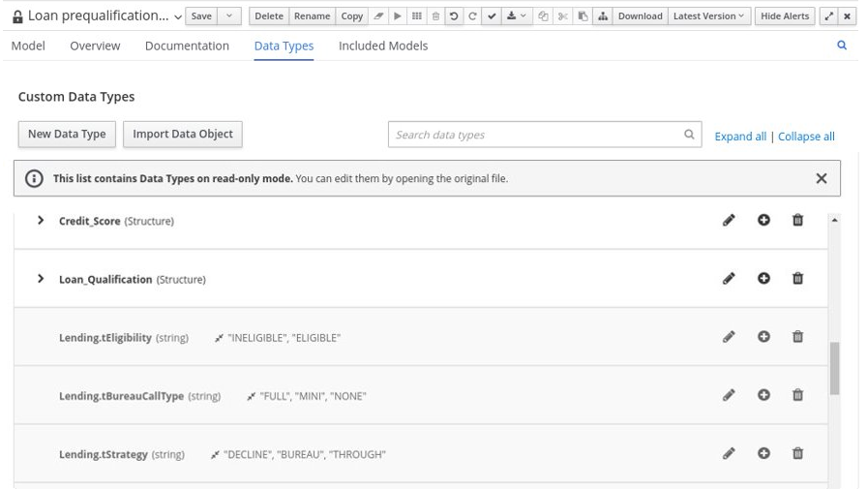
Task: Open the Save dropdown arrow
Action: (229, 16)
